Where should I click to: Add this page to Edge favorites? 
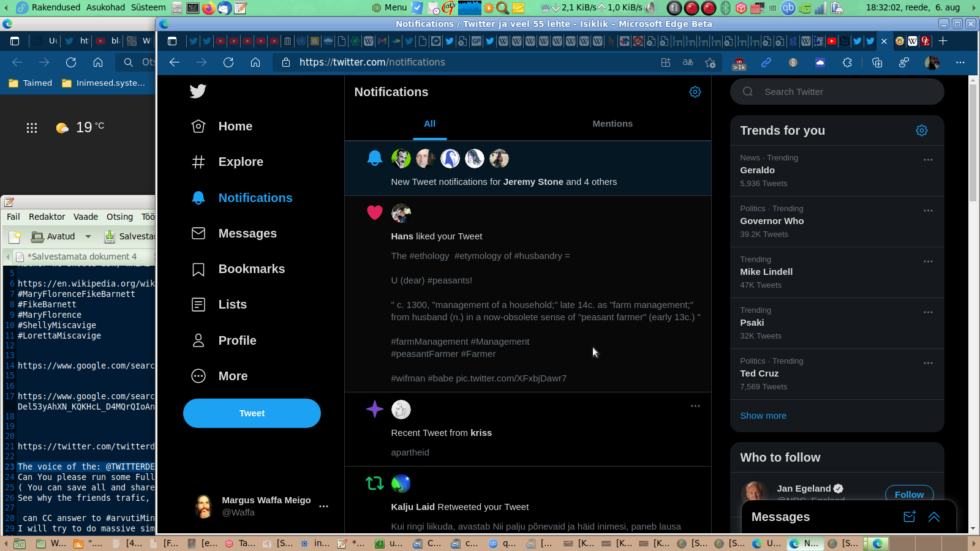(710, 62)
